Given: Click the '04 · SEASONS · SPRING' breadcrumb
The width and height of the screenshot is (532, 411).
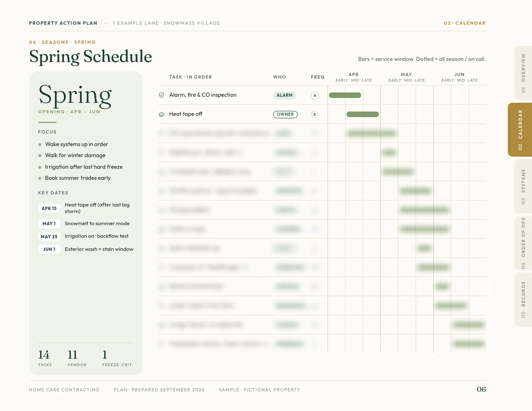Looking at the screenshot, I should [x=62, y=42].
